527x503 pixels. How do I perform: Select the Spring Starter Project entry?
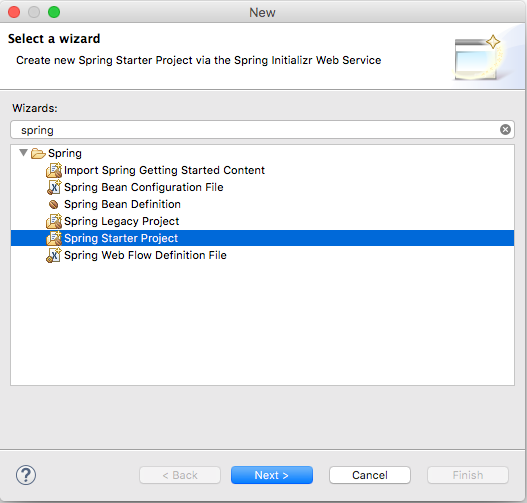[262, 238]
